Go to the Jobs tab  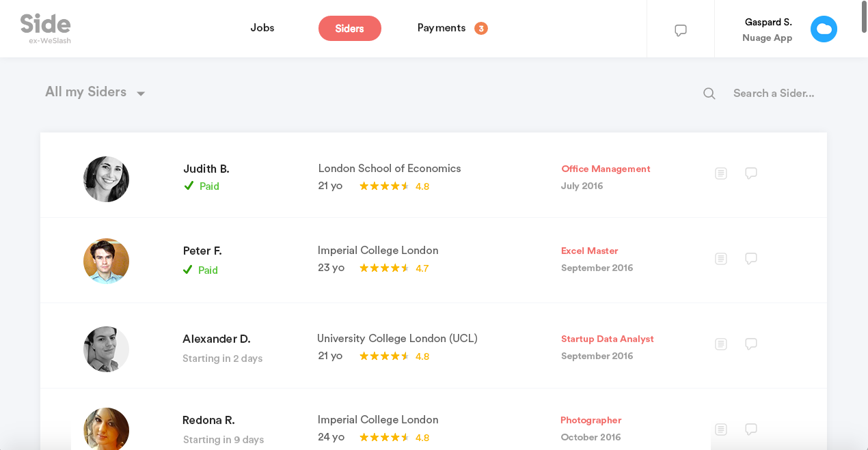[262, 28]
